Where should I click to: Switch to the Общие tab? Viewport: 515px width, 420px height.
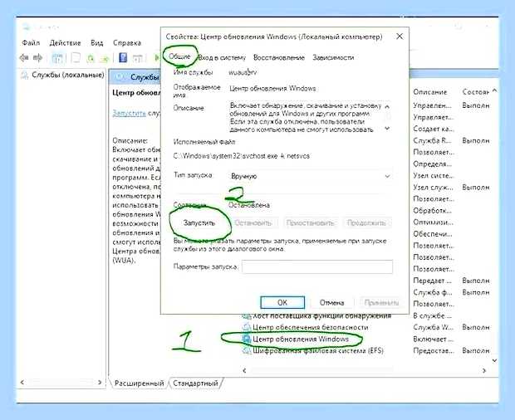tap(179, 56)
